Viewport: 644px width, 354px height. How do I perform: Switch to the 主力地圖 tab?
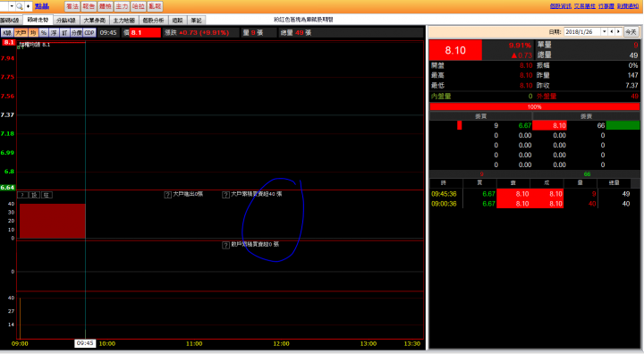pyautogui.click(x=124, y=21)
